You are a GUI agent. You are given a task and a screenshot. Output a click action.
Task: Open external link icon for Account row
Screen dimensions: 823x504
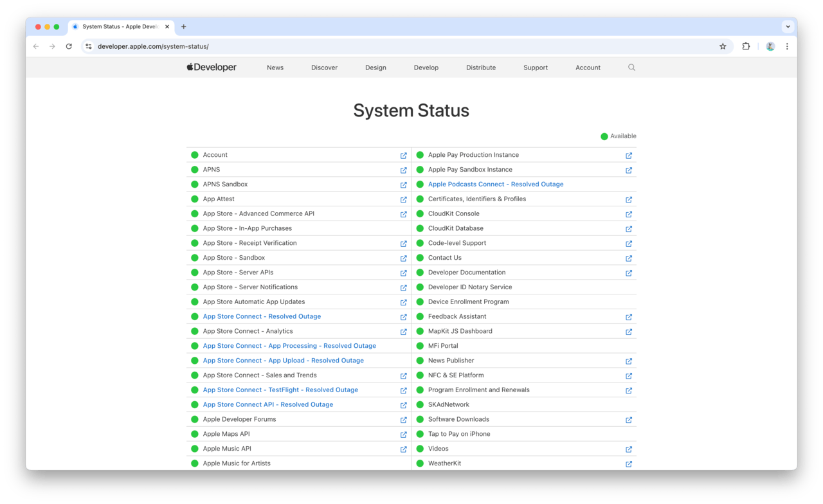point(403,156)
